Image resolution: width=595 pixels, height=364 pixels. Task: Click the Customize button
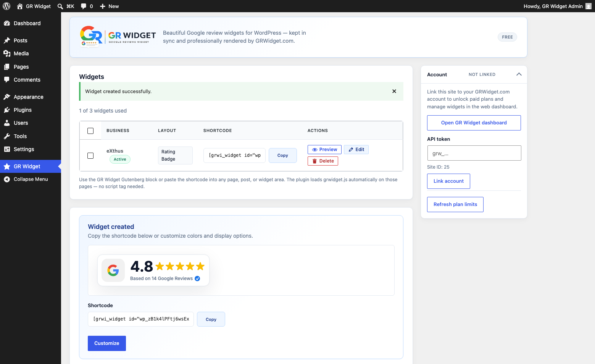pos(107,343)
